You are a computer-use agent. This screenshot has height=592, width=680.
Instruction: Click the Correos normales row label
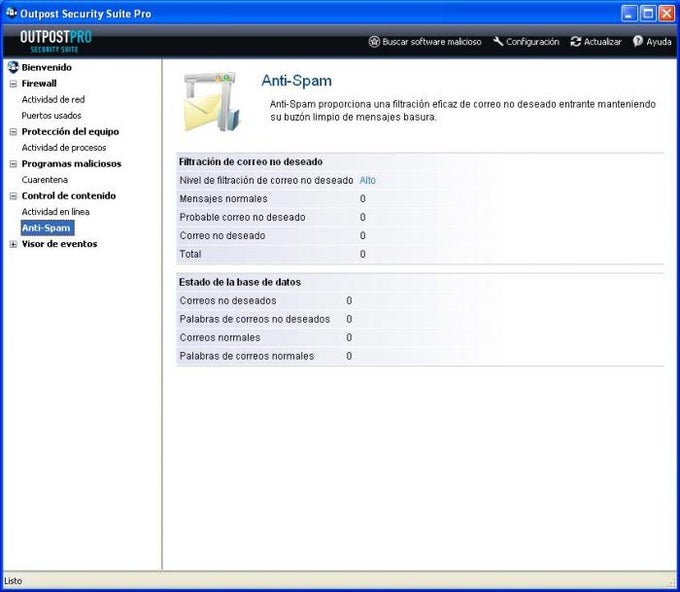pyautogui.click(x=220, y=337)
